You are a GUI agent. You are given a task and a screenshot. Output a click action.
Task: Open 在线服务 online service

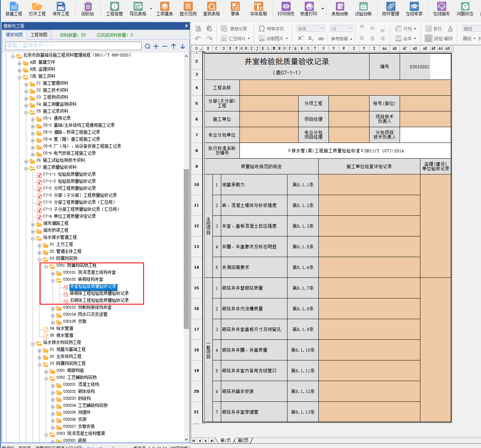point(441,9)
